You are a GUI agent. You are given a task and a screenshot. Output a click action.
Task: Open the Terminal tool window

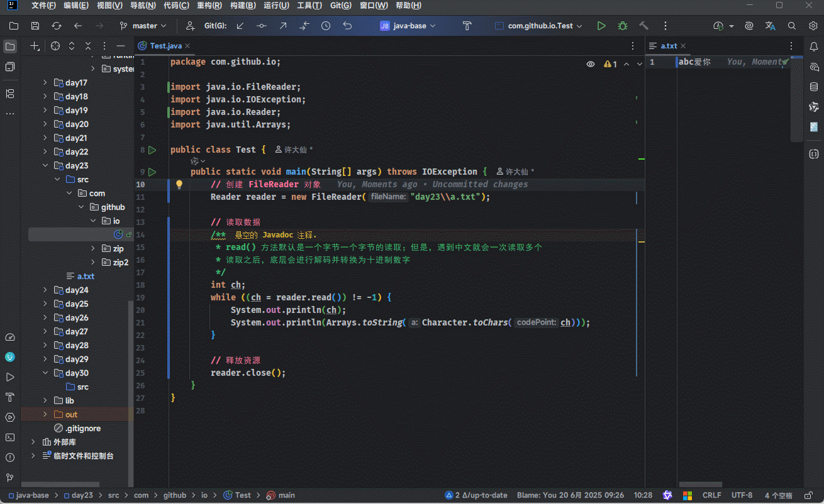pos(10,437)
